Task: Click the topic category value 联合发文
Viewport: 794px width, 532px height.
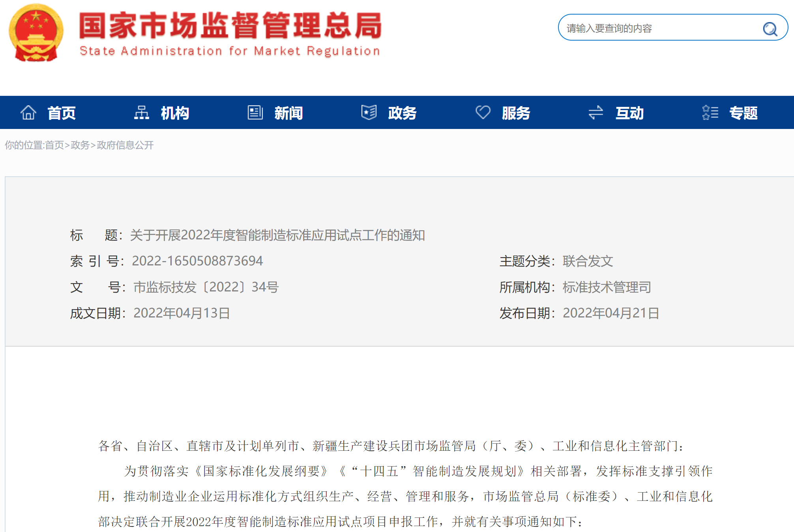Action: coord(588,261)
